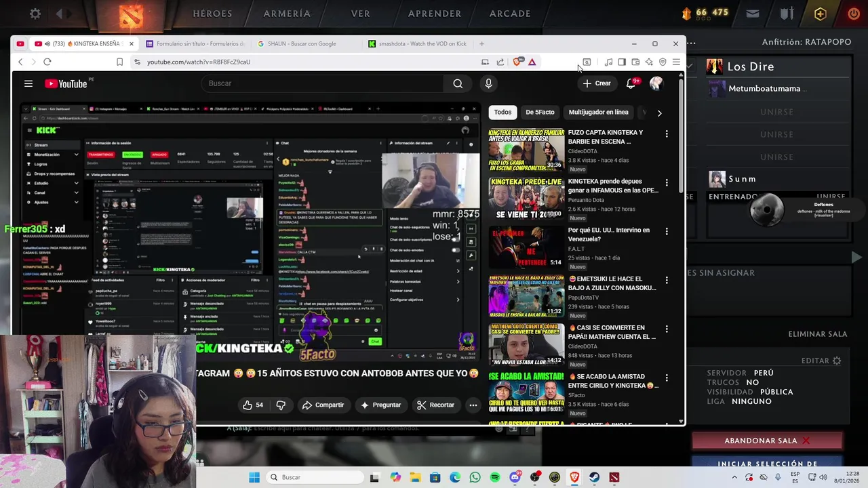Open the APRENDER tab in Dota
868x488 pixels.
click(435, 14)
